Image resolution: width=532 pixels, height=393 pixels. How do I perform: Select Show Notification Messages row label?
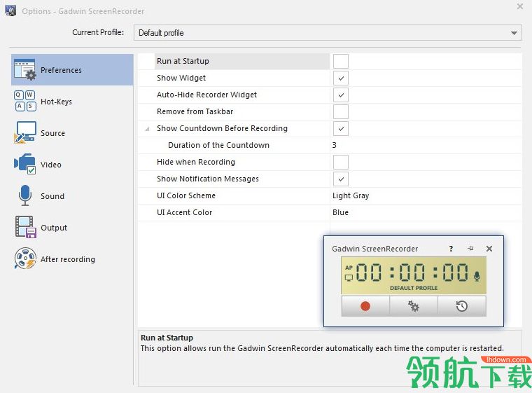(x=208, y=179)
